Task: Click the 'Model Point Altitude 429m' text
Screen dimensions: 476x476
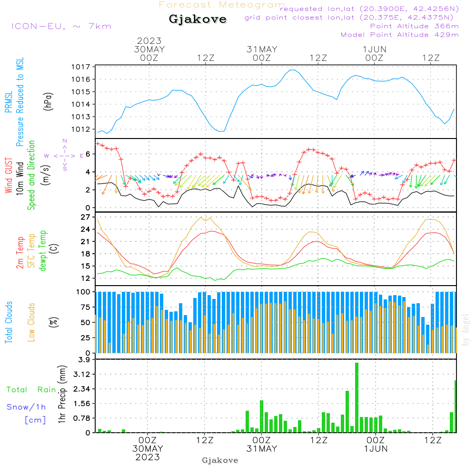Action: pos(399,35)
